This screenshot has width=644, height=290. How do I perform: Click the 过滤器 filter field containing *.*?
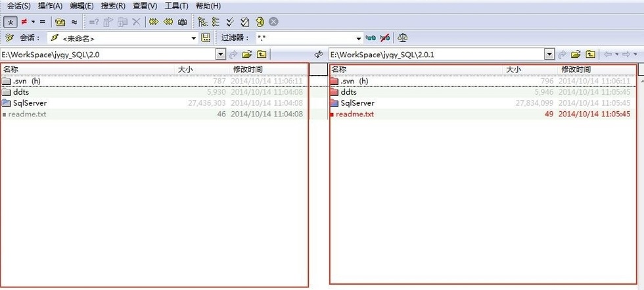[305, 37]
